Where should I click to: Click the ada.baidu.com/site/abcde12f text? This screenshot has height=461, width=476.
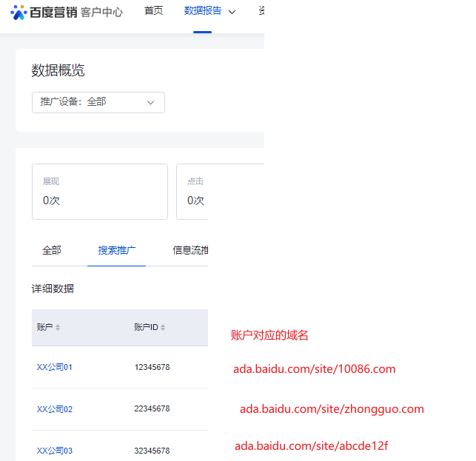311,445
